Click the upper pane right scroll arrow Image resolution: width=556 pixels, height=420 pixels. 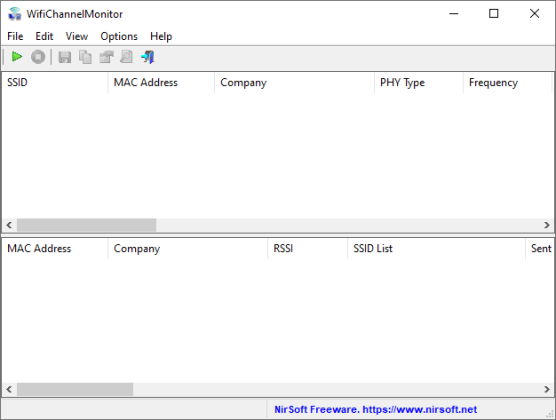(x=546, y=225)
